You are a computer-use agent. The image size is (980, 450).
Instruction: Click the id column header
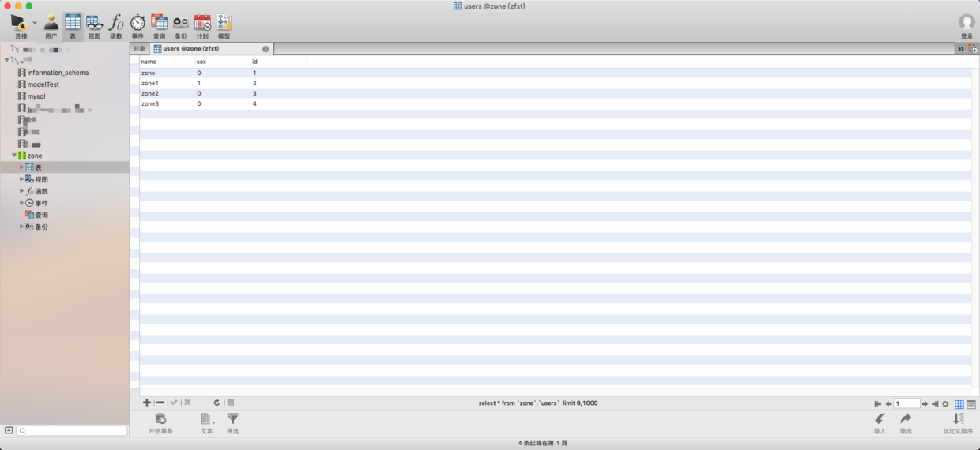click(278, 62)
